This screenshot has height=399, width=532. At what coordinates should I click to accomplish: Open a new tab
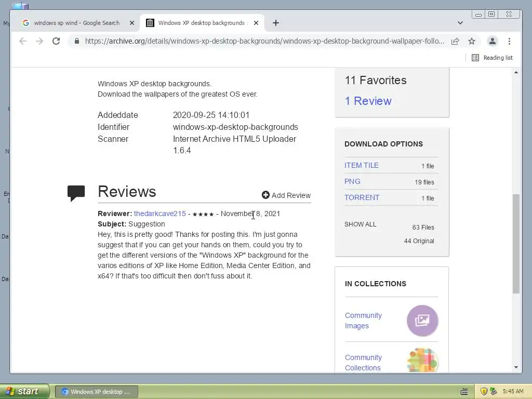tap(276, 23)
